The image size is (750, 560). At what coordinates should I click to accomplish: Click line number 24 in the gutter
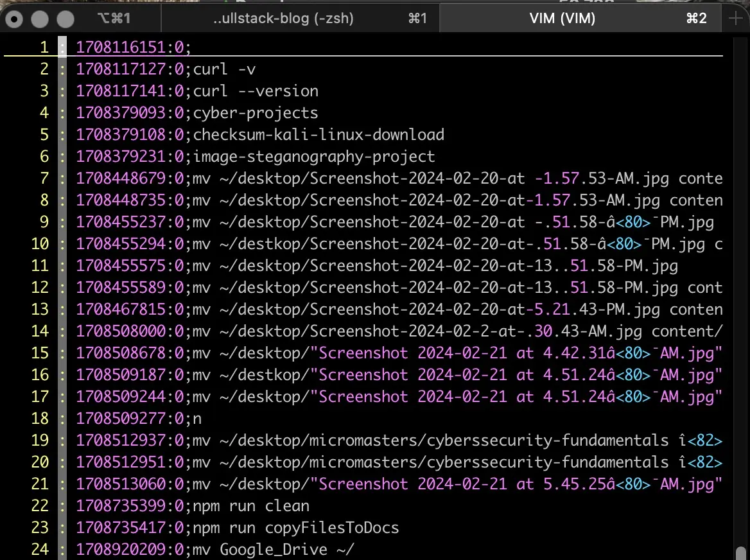tap(40, 550)
